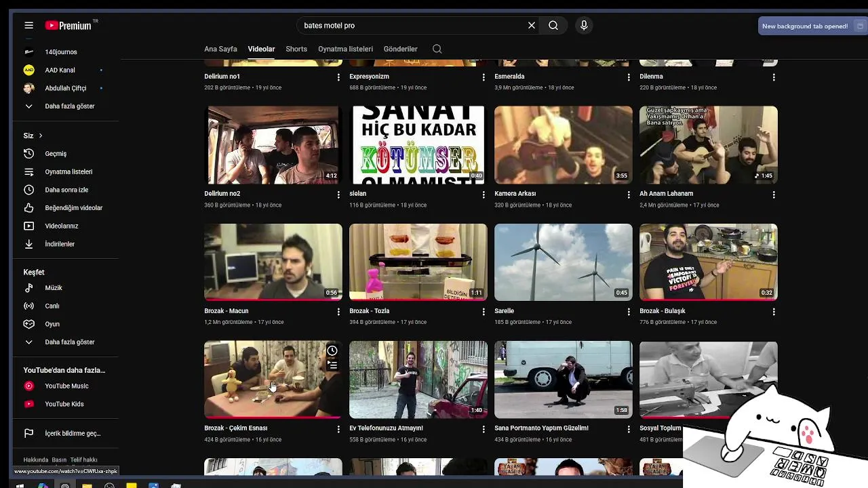
Task: Open three-dot menu for Ev Telefonunuzu Atmayın!
Action: click(484, 429)
